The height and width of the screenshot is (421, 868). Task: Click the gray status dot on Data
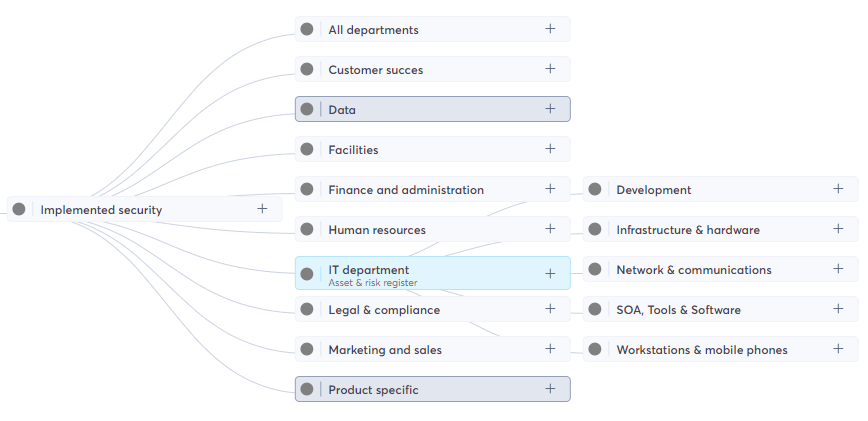pyautogui.click(x=307, y=109)
